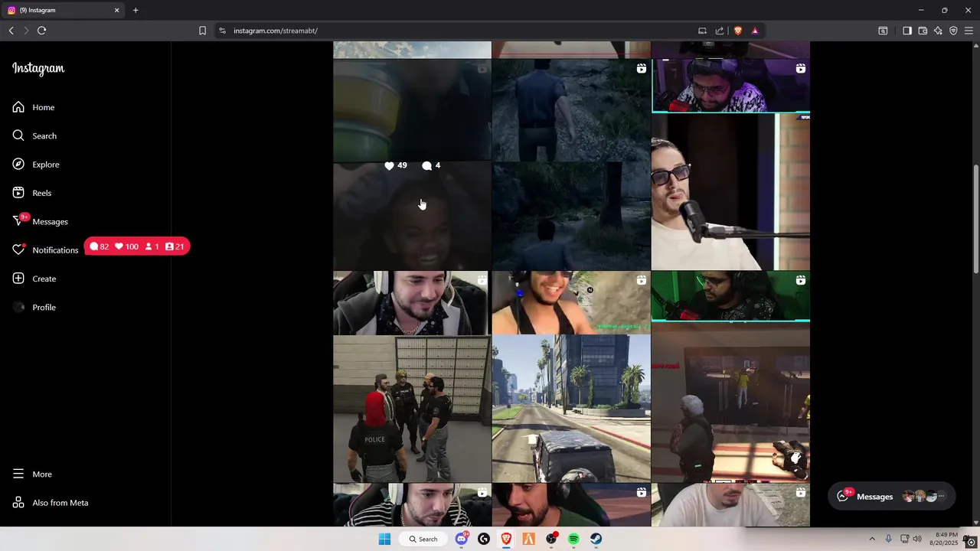980x551 pixels.
Task: Open the police officers vault post
Action: 412,377
